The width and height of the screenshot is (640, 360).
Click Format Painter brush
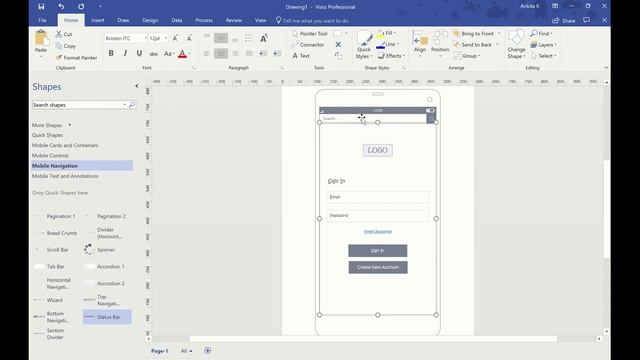59,58
